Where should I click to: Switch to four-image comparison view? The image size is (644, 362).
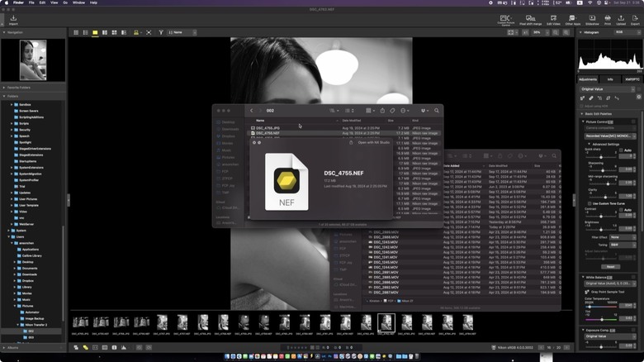click(114, 32)
